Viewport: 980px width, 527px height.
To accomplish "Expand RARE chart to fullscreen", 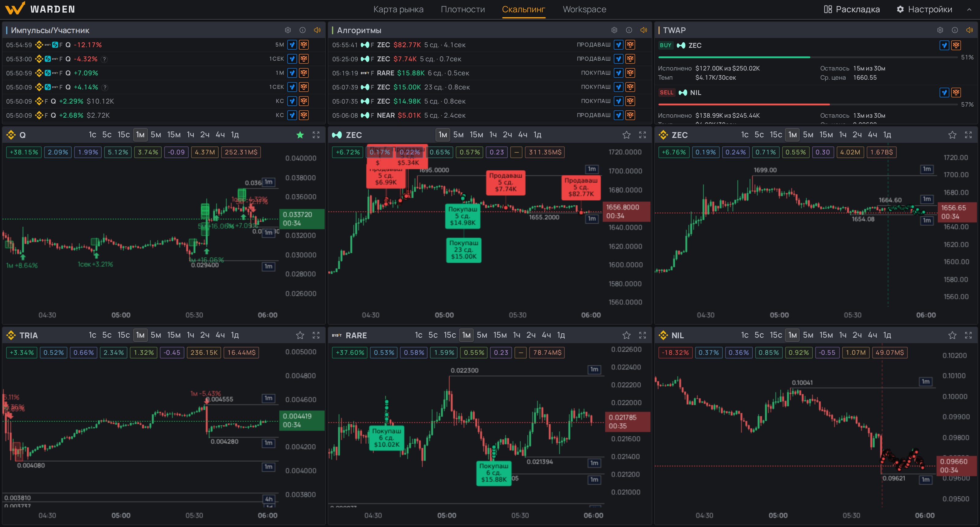I will [x=643, y=335].
